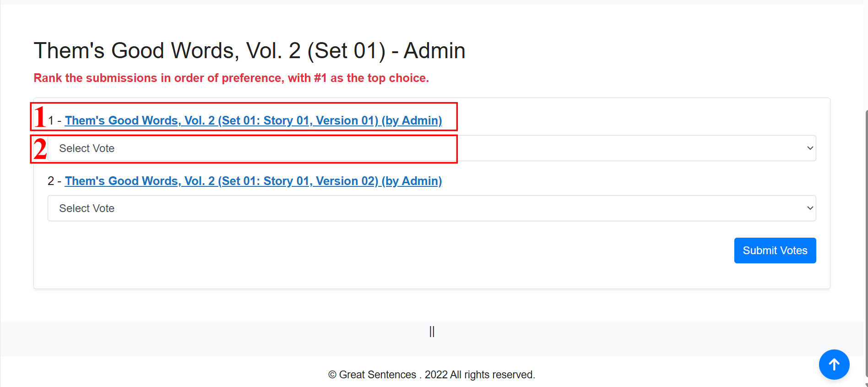Click the "1 -" label before the first submission
Viewport: 868px width, 387px height.
pyautogui.click(x=54, y=120)
